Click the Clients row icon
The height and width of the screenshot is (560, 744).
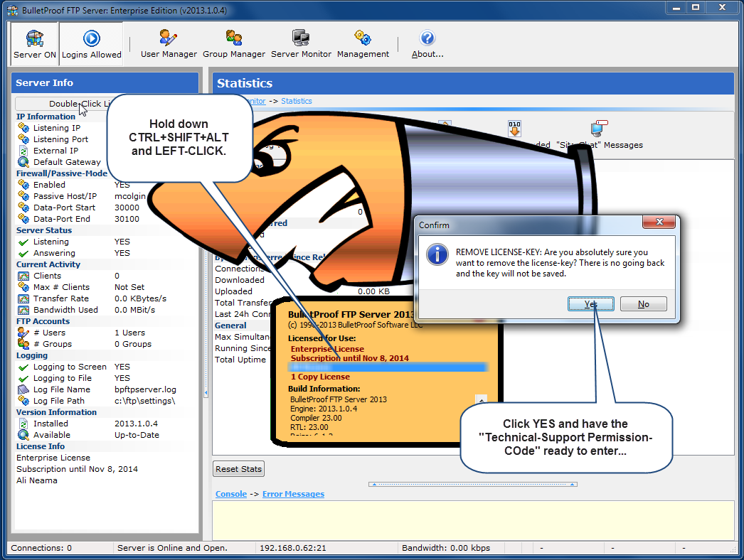[x=23, y=276]
